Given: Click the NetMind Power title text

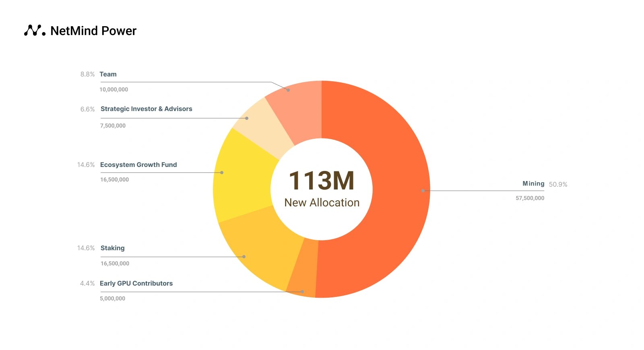Looking at the screenshot, I should pyautogui.click(x=93, y=31).
